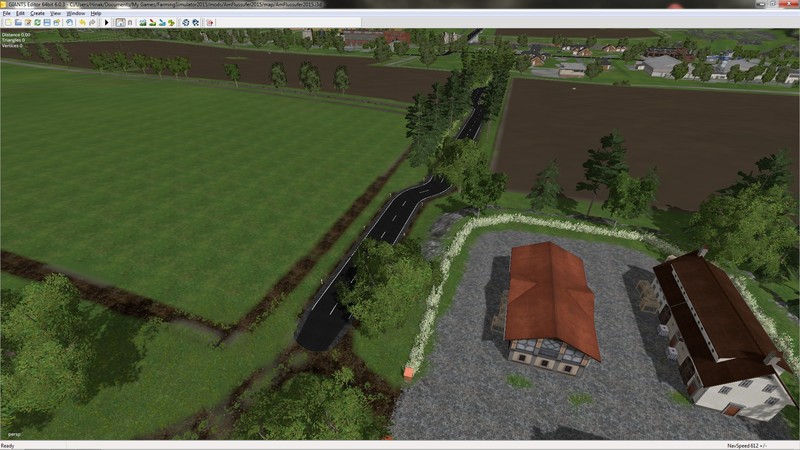Undo the last action via yellow arrow
Viewport: 800px width, 450px height.
pyautogui.click(x=82, y=22)
